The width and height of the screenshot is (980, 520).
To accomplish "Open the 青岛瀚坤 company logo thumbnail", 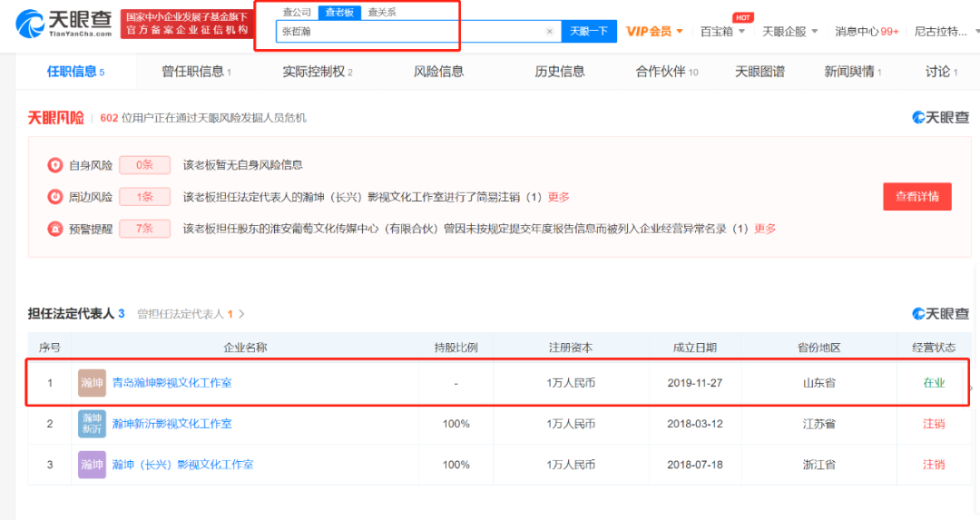I will [x=92, y=382].
